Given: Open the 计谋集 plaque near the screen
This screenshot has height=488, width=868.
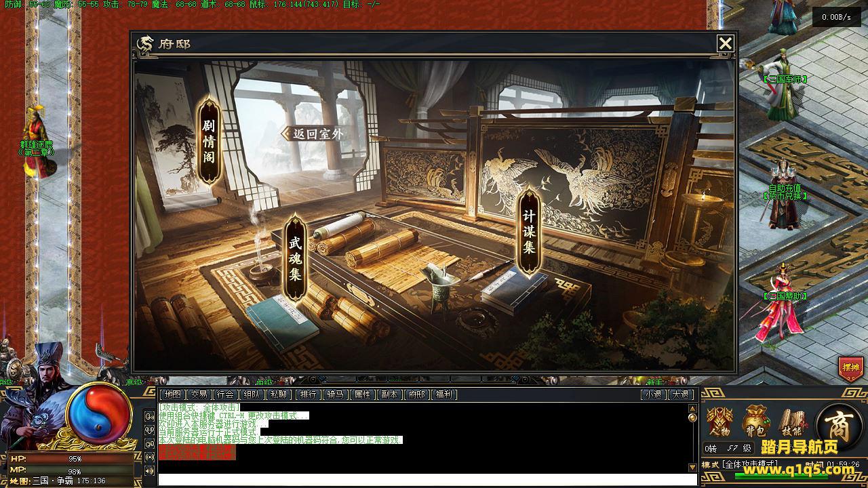Looking at the screenshot, I should 529,232.
